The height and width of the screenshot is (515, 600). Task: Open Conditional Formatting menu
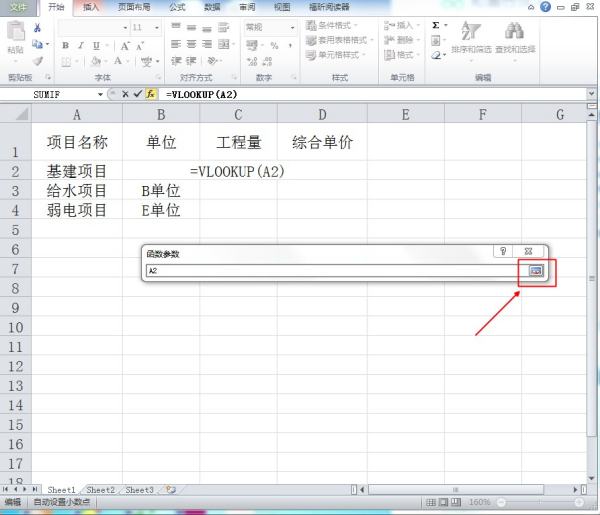332,25
